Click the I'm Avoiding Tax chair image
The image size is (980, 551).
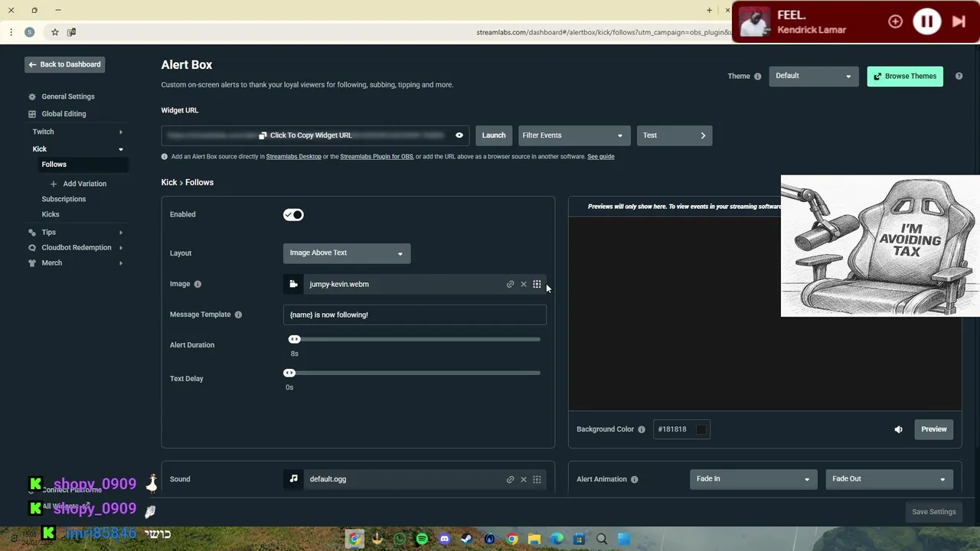[880, 246]
